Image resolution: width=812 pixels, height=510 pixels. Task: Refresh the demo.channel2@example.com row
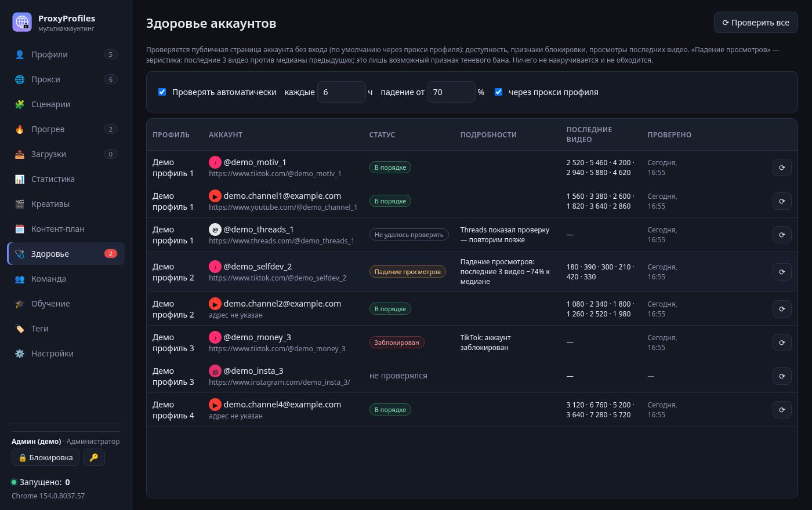click(x=782, y=309)
